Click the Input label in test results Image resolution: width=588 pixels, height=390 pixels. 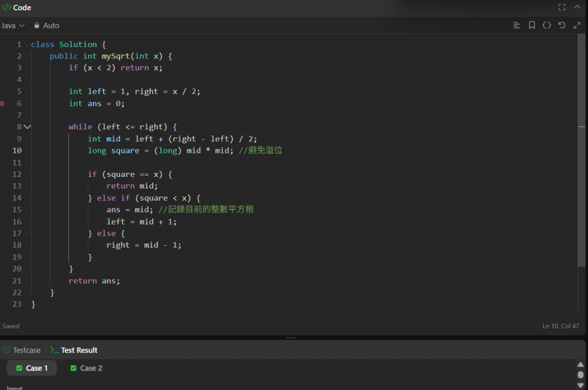pyautogui.click(x=14, y=388)
